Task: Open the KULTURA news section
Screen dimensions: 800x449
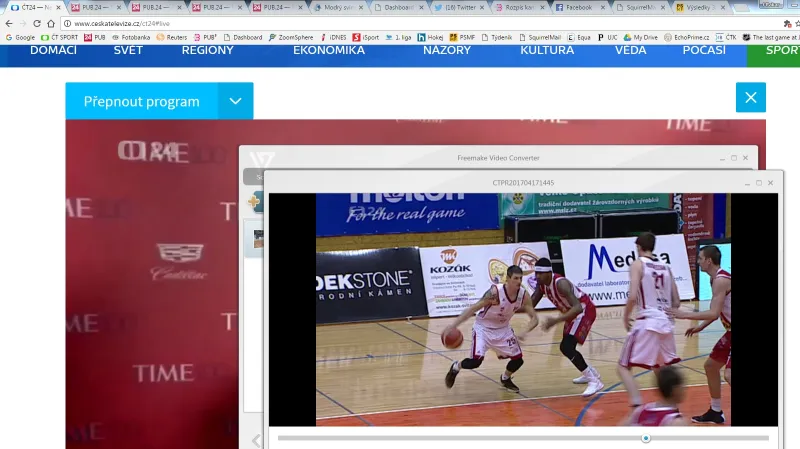Action: [547, 50]
